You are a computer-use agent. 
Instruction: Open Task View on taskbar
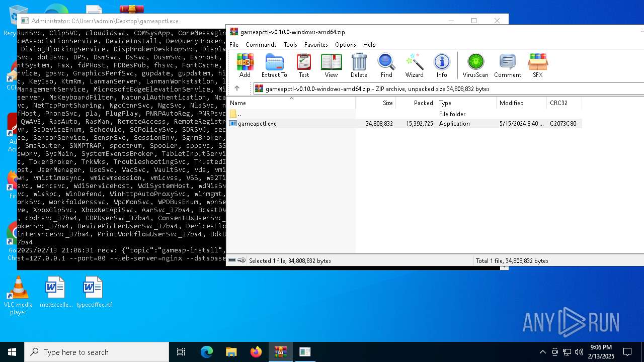pos(181,352)
